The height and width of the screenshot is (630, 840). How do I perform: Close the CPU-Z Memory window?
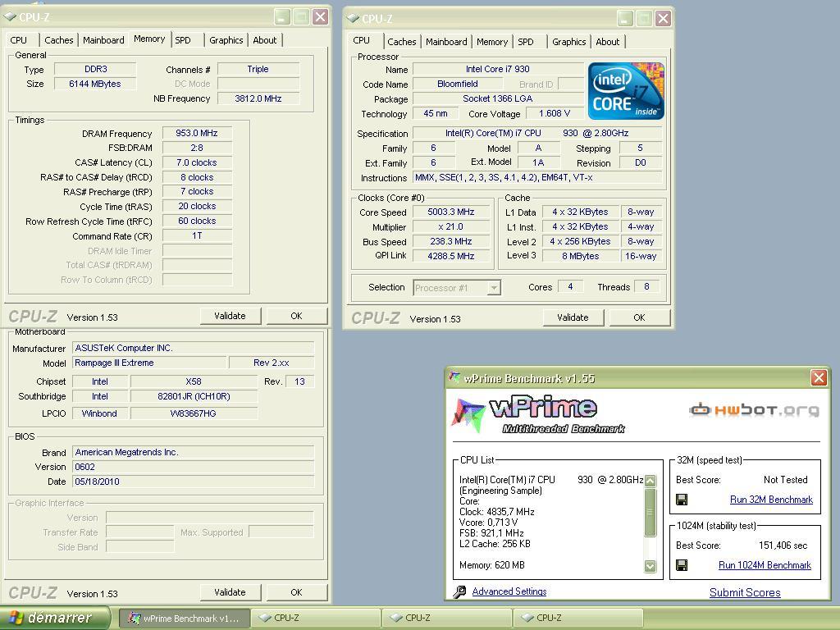(321, 16)
